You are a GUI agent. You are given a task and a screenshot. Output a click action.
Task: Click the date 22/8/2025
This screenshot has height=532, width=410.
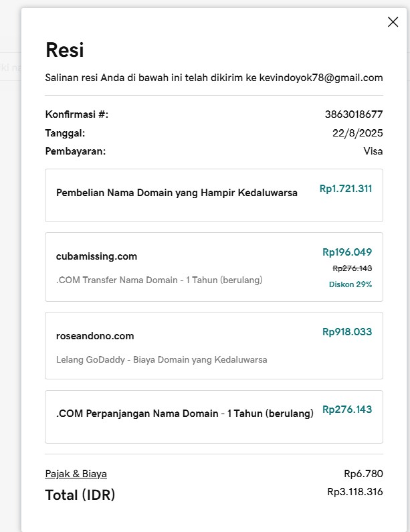pos(357,133)
